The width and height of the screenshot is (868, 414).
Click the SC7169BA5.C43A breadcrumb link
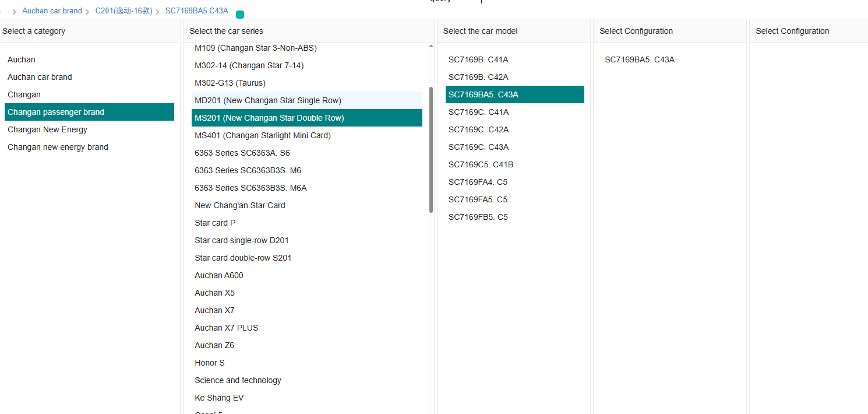[x=196, y=11]
